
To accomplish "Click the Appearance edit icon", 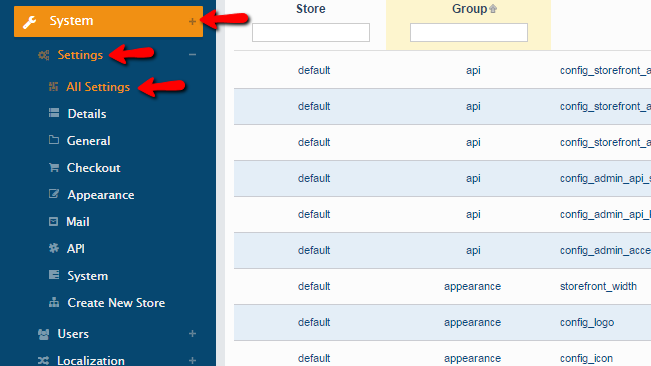I will point(54,194).
